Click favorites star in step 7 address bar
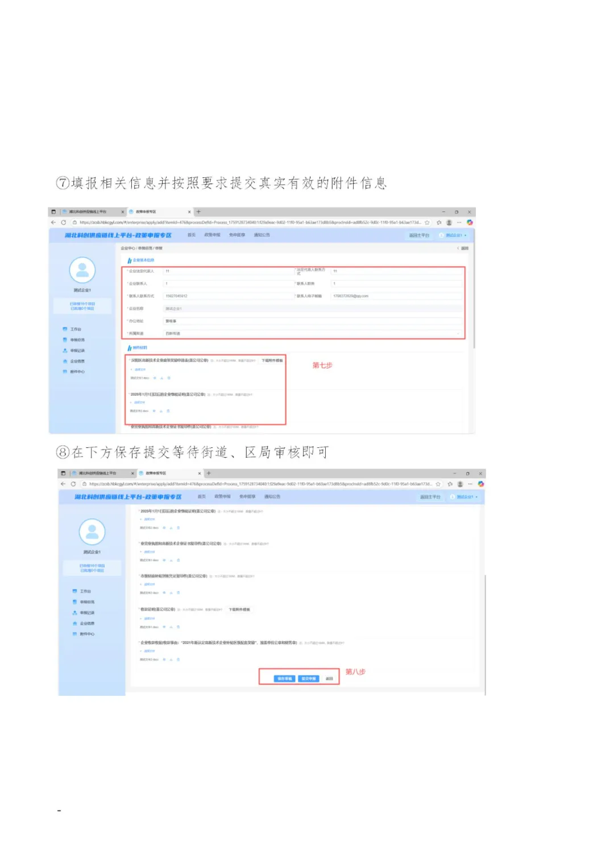Viewport: 614px width, 868px height. coord(427,223)
